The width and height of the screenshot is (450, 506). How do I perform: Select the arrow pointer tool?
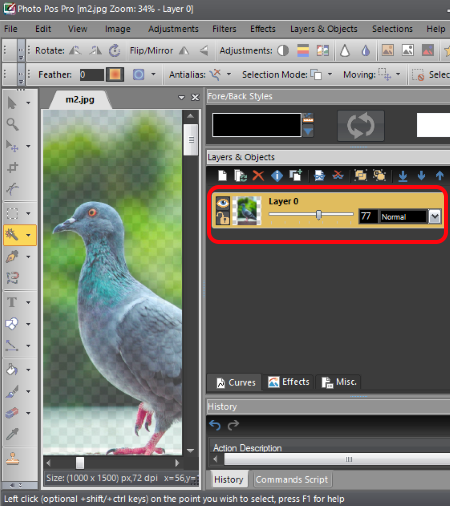coord(12,103)
